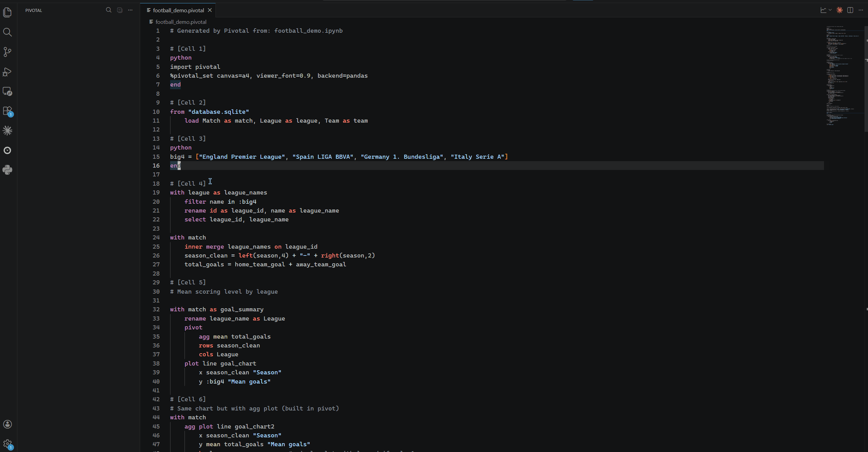Click the line chart icon in editor toolbar
Image resolution: width=868 pixels, height=452 pixels.
[x=823, y=10]
